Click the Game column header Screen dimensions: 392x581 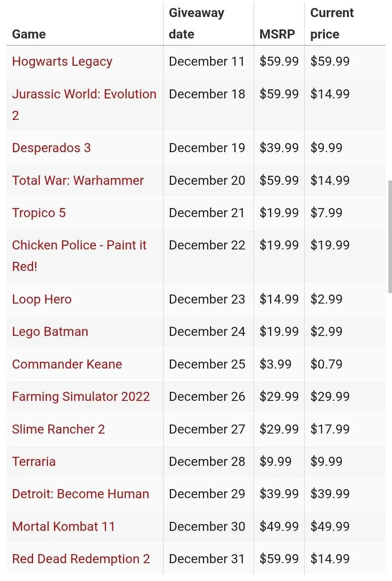[29, 34]
